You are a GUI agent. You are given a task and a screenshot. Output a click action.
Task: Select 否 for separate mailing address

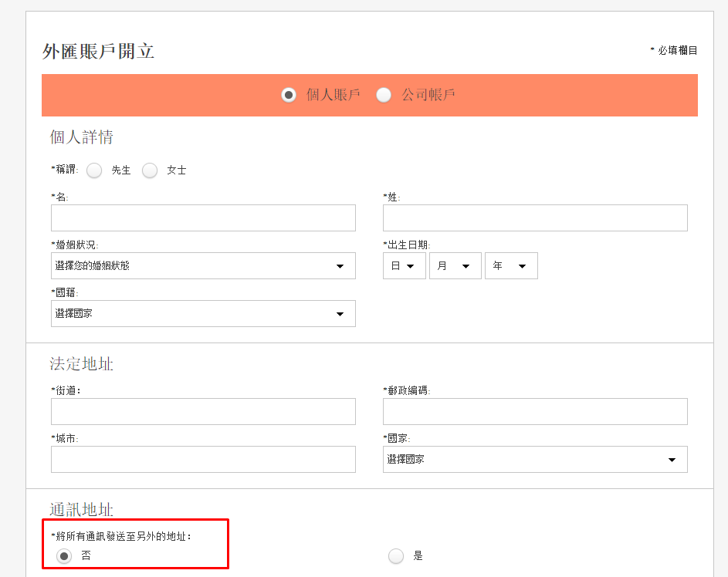(x=64, y=555)
